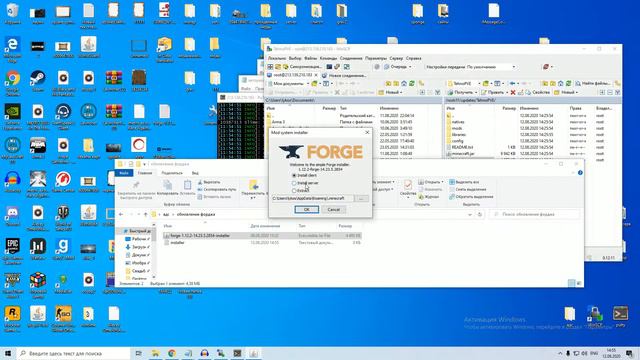Click the red delete icon in remote panel
The image size is (640, 360).
pyautogui.click(x=513, y=92)
